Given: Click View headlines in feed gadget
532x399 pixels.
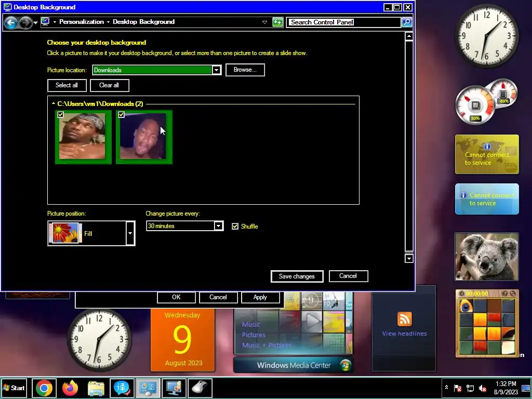Looking at the screenshot, I should pyautogui.click(x=404, y=334).
